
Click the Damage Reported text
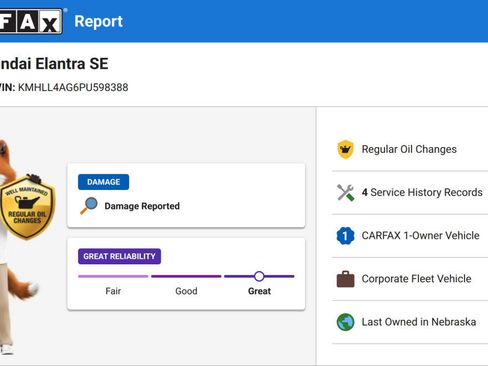[142, 206]
